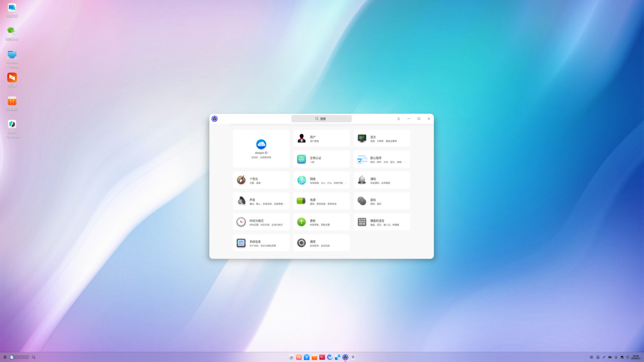Open 电源 power settings

[x=321, y=201]
